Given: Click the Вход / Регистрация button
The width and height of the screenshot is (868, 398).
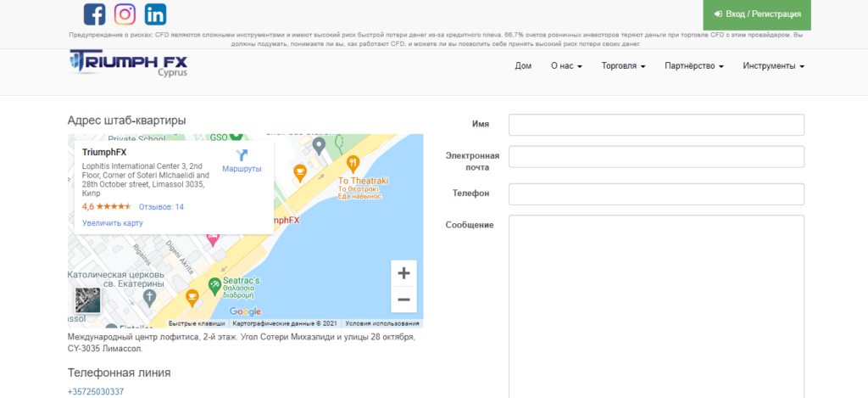Looking at the screenshot, I should tap(757, 14).
